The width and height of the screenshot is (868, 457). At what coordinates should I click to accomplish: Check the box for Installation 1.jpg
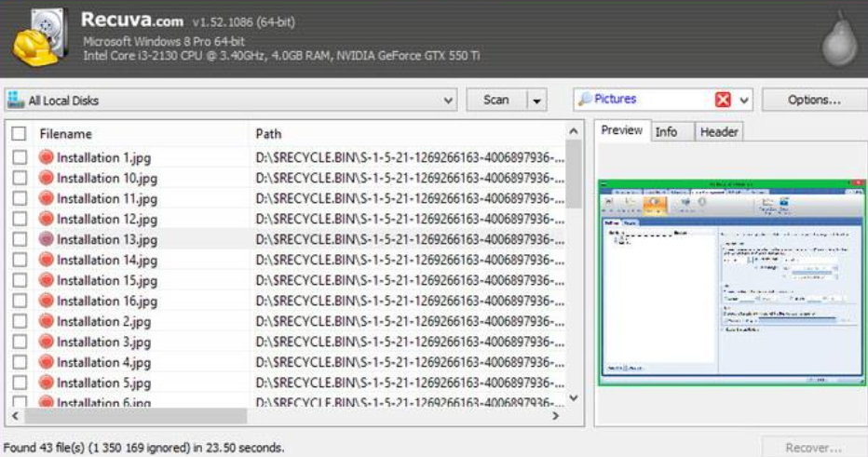click(x=20, y=157)
